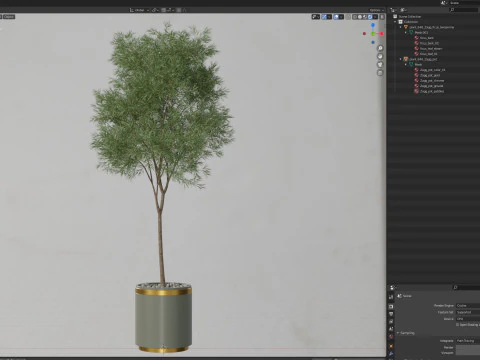The image size is (480, 360).
Task: Open the scene browse icon at top
Action: tap(444, 3)
